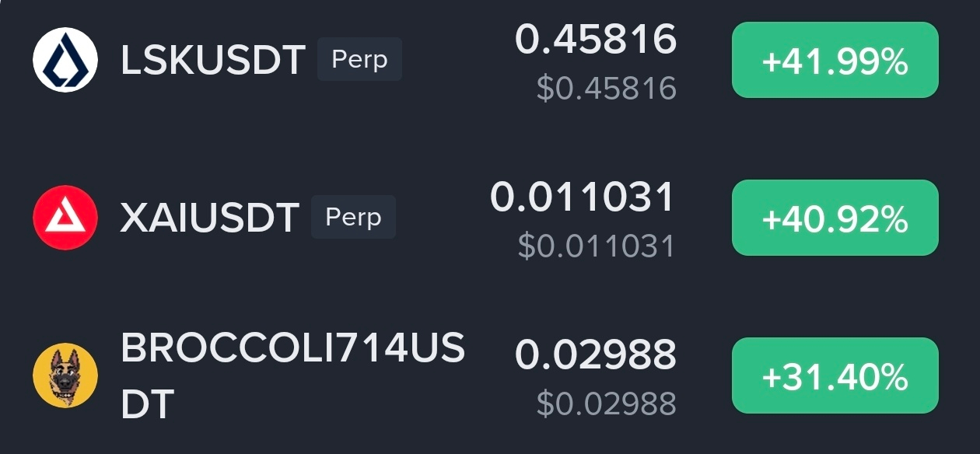Screen dimensions: 980x454
Task: Click the Perp badge beside LSKUSDT
Action: pyautogui.click(x=359, y=60)
